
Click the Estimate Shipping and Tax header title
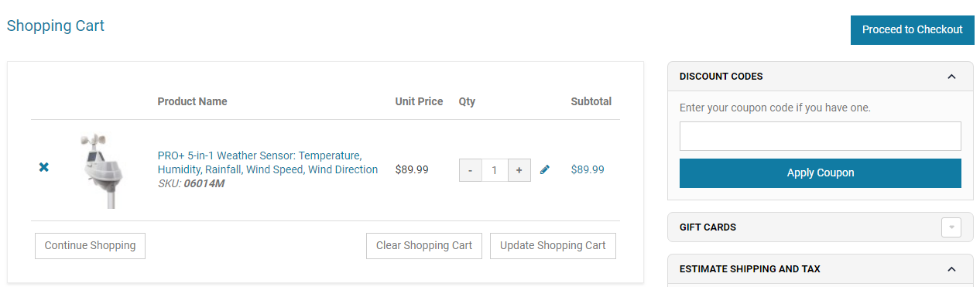750,269
